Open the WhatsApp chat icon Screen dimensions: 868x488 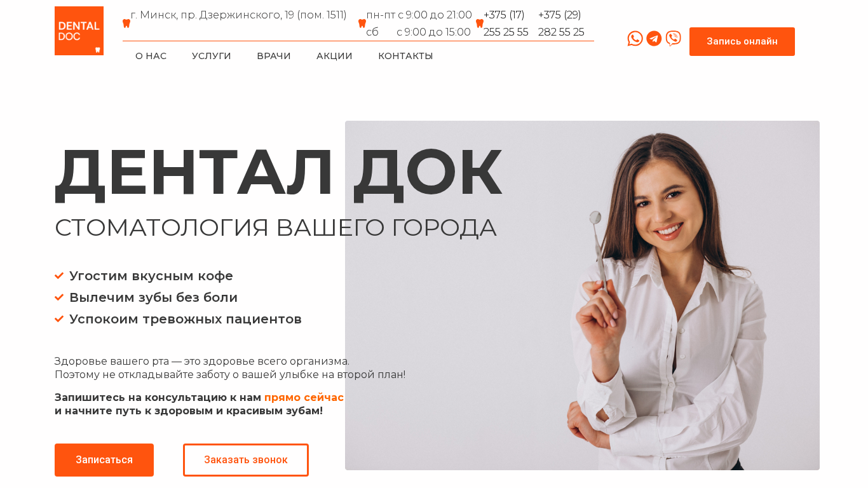pos(635,39)
